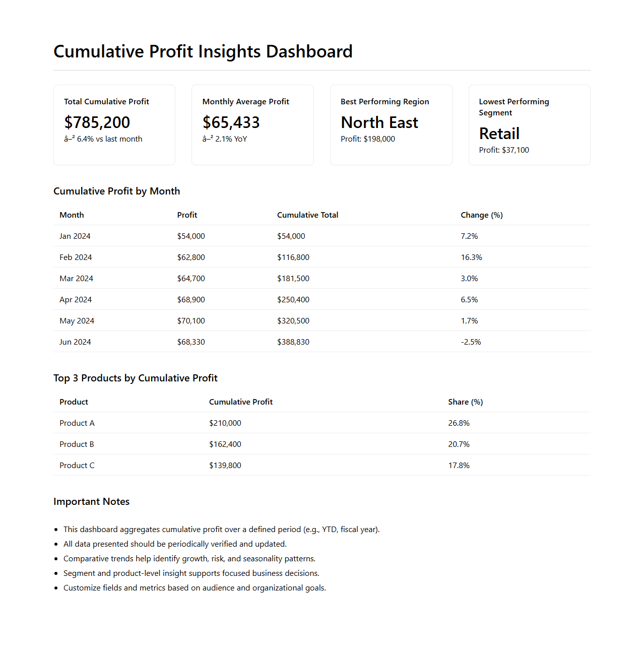Click Product C share value 17.8%
Viewport: 644px width, 655px height.
click(459, 466)
